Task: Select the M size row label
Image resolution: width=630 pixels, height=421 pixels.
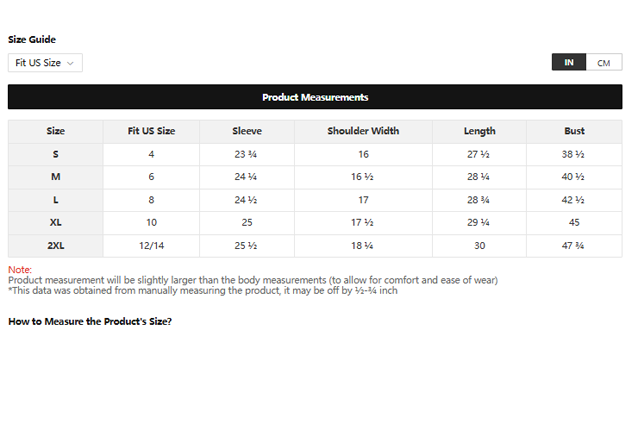Action: click(55, 177)
